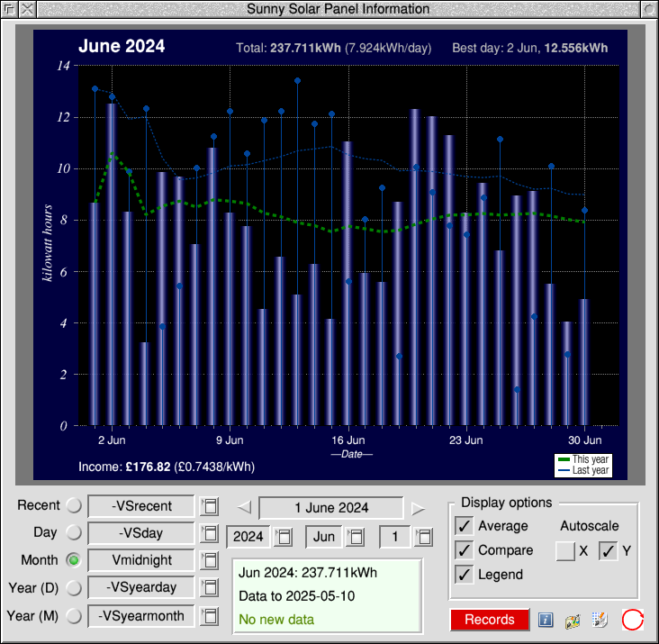The image size is (659, 644).
Task: Click the red Records button
Action: [x=490, y=620]
